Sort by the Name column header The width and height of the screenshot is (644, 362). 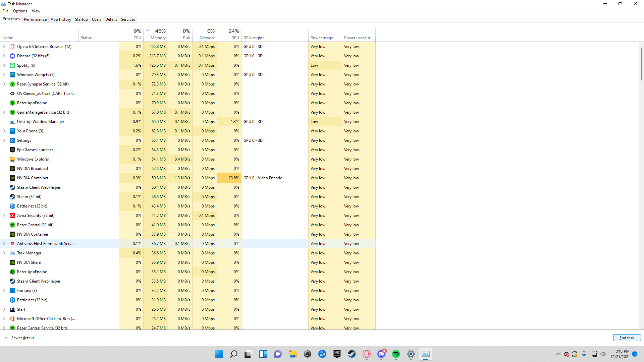pyautogui.click(x=40, y=34)
